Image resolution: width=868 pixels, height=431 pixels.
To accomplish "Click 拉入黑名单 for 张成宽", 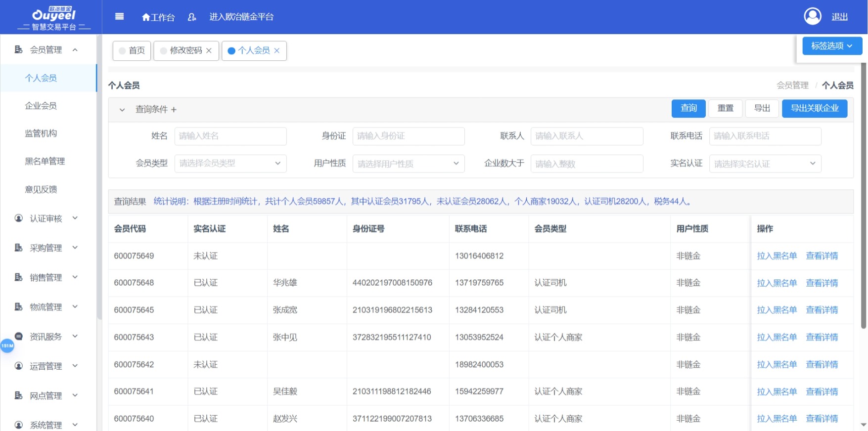I will coord(777,310).
